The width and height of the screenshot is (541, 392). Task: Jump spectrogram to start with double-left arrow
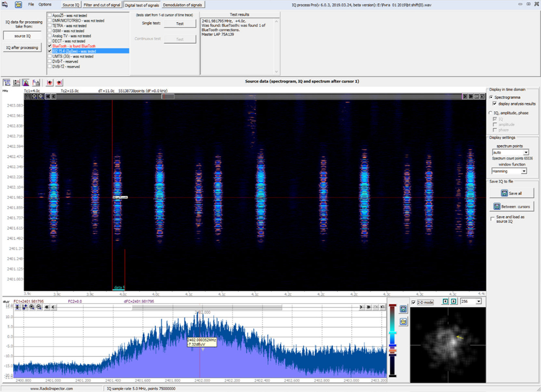click(48, 96)
